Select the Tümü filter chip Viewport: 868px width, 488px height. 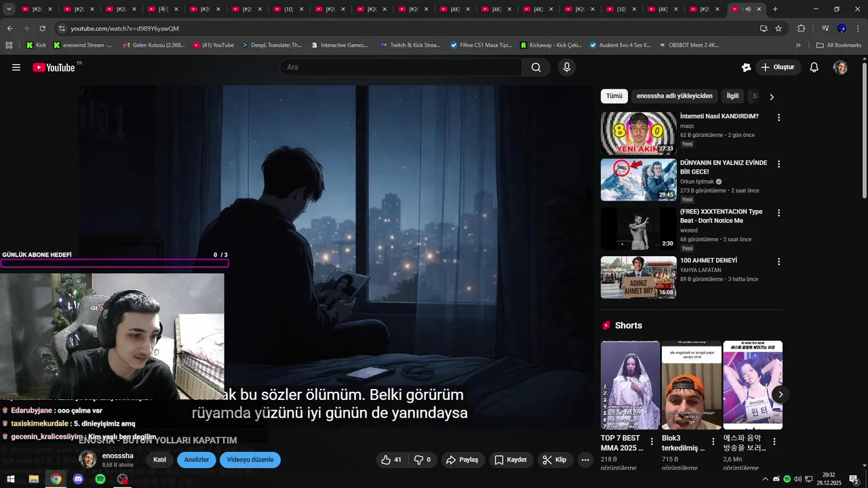pyautogui.click(x=614, y=96)
